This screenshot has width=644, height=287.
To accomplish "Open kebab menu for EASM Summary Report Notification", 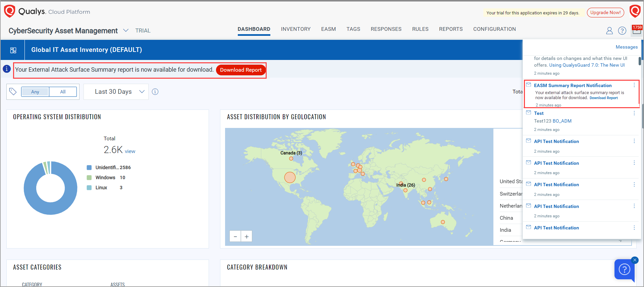I will tap(634, 85).
